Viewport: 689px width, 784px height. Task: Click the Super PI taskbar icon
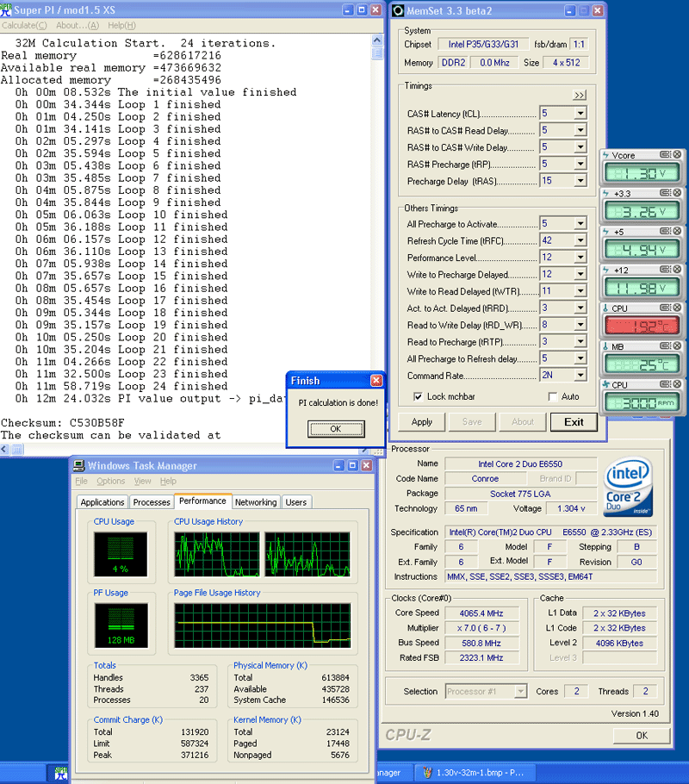click(x=61, y=773)
